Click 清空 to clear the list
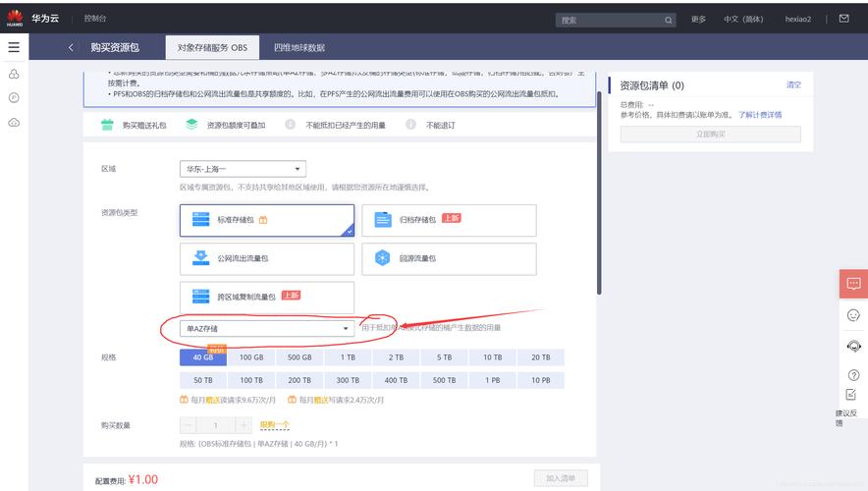868x491 pixels. tap(793, 84)
